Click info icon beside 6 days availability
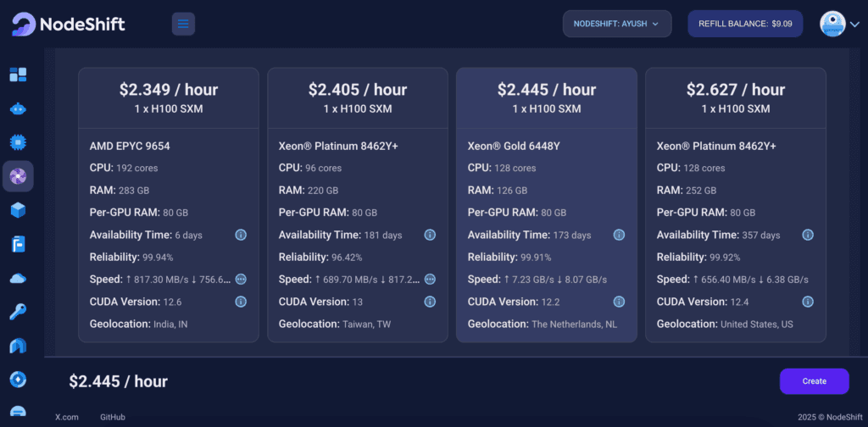 pos(241,235)
